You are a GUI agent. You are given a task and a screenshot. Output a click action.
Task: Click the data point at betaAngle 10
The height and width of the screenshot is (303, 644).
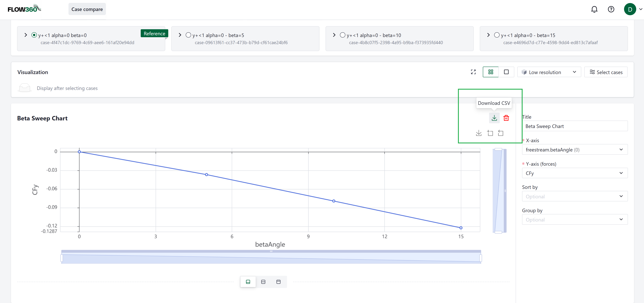click(x=333, y=201)
